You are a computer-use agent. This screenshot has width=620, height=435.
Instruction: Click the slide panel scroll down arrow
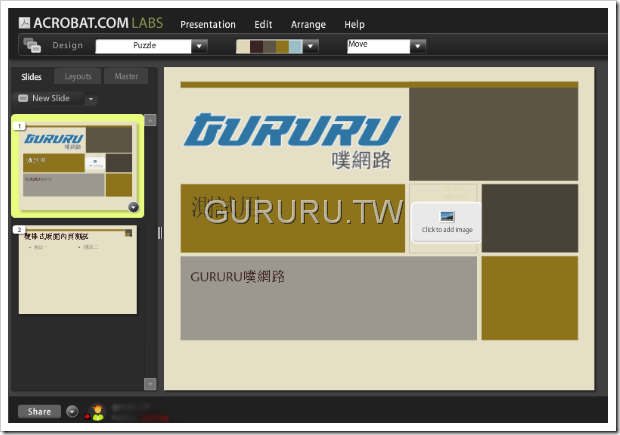click(150, 384)
